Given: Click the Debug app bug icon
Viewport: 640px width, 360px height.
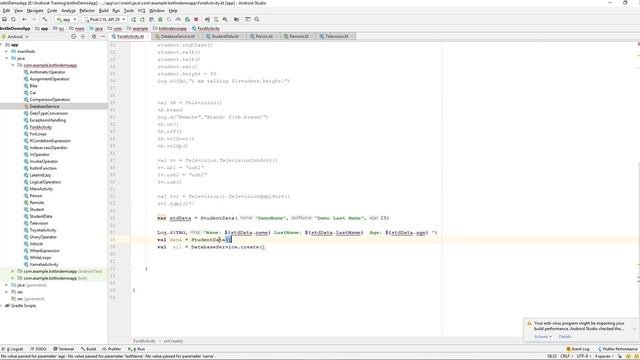Looking at the screenshot, I should [160, 19].
